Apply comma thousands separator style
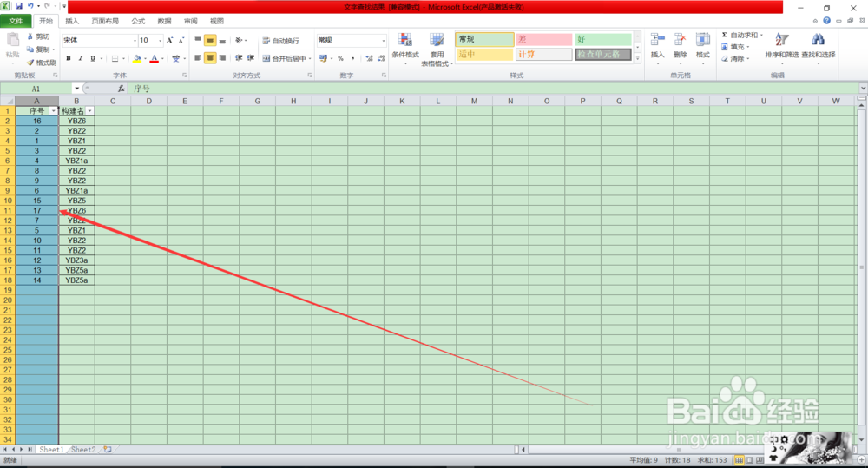The image size is (868, 468). (352, 58)
